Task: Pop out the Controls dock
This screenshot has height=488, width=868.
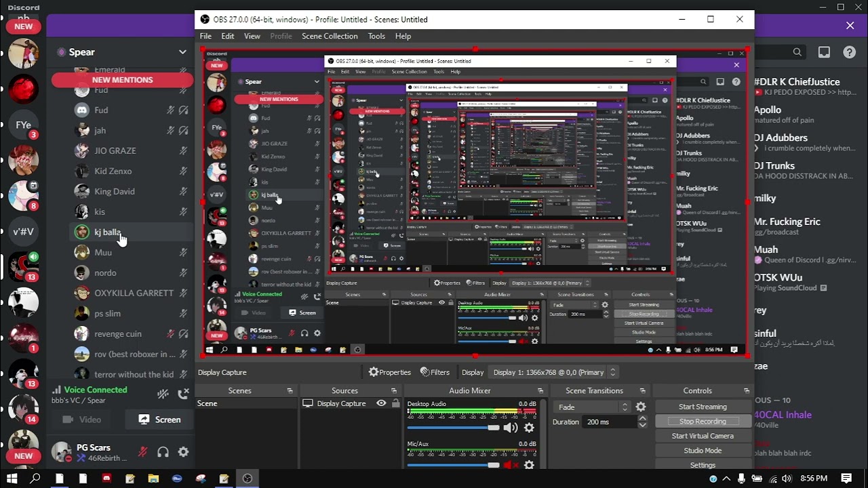Action: click(x=747, y=391)
